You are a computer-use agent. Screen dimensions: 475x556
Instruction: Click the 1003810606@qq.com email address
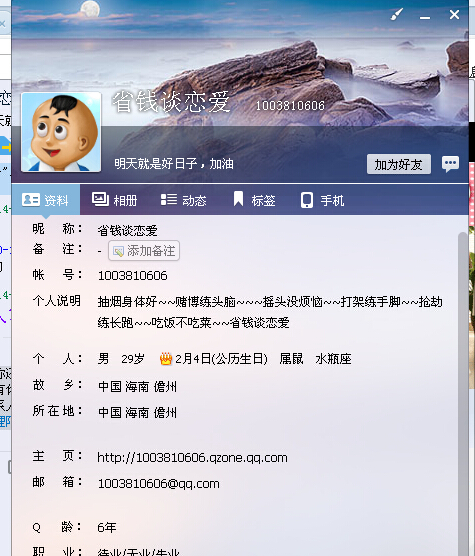(158, 484)
